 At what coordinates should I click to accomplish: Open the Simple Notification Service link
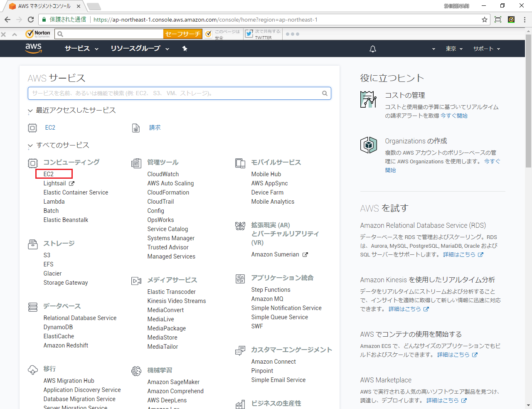(x=286, y=308)
